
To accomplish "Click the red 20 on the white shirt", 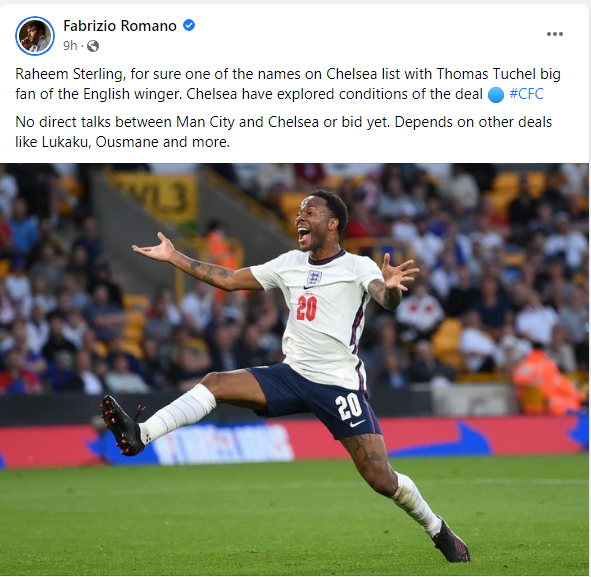I will pyautogui.click(x=306, y=308).
